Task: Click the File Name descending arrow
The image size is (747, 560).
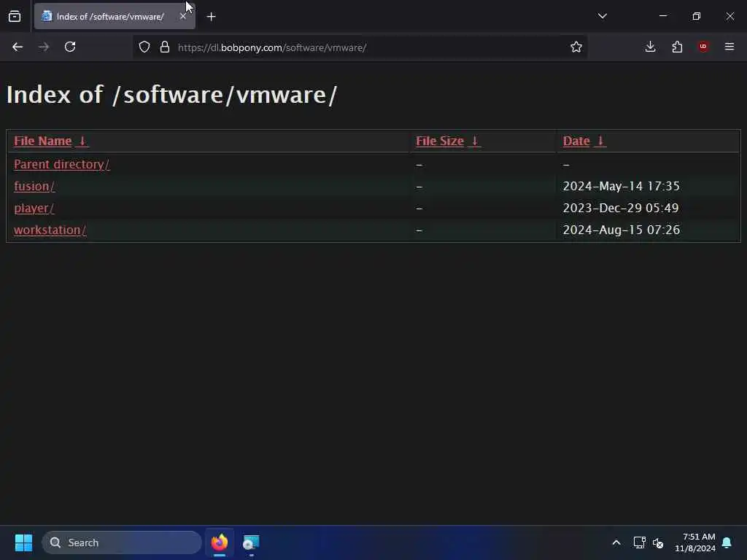Action: (82, 141)
